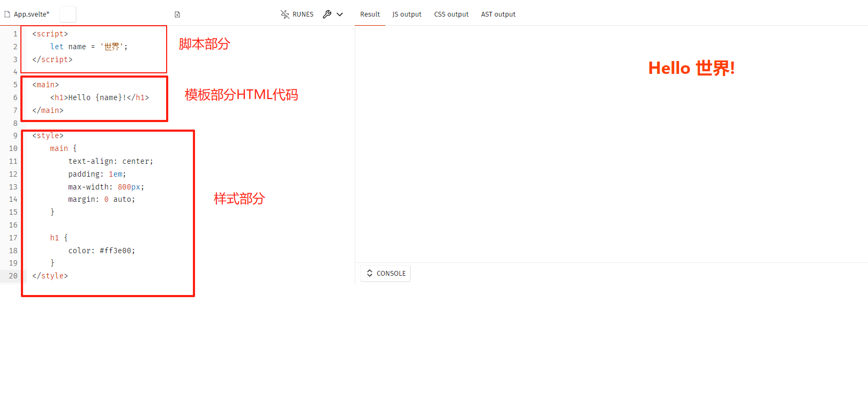The image size is (868, 401).
Task: Expand the chevron beside the wrench icon
Action: 340,14
